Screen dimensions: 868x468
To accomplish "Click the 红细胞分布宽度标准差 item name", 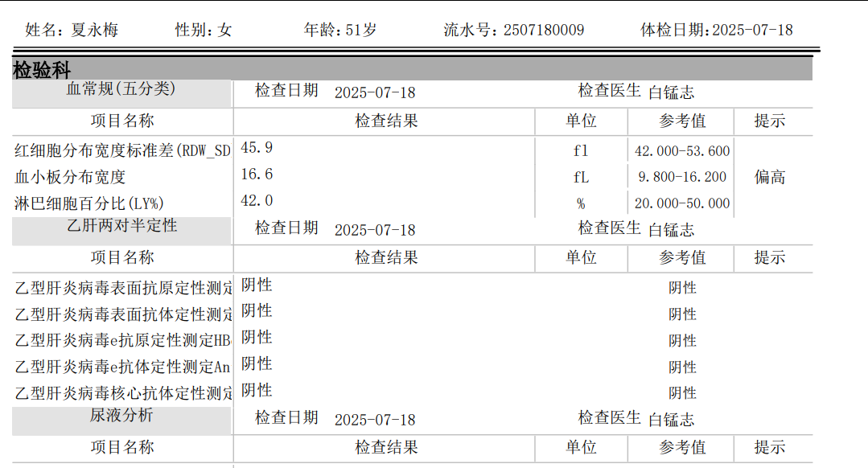I will (122, 150).
